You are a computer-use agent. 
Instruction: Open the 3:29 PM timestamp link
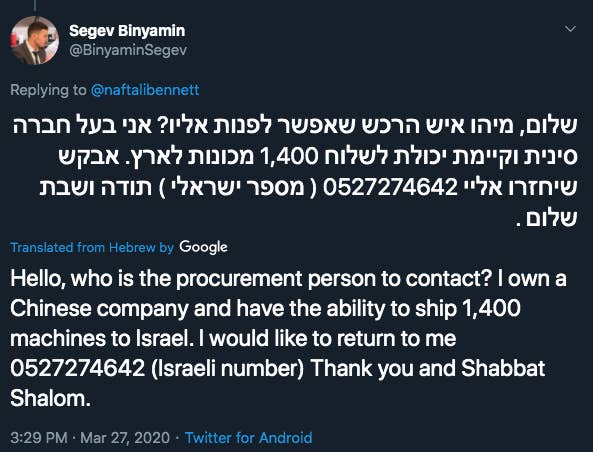click(x=39, y=438)
